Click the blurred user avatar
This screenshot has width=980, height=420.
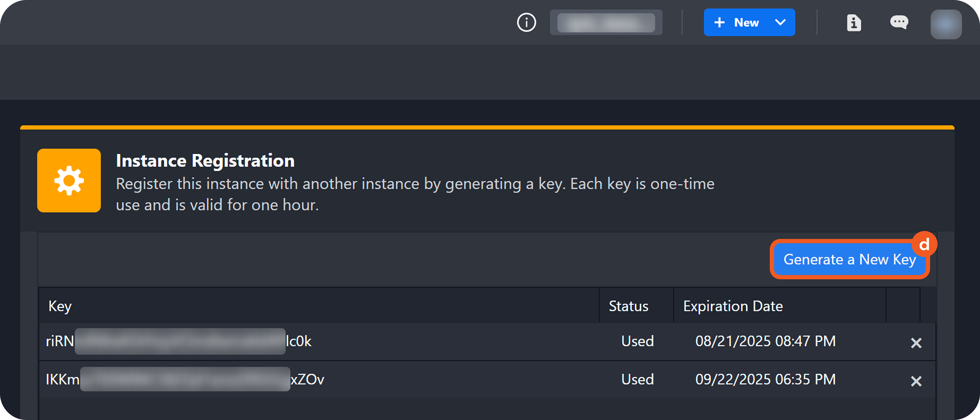tap(946, 24)
